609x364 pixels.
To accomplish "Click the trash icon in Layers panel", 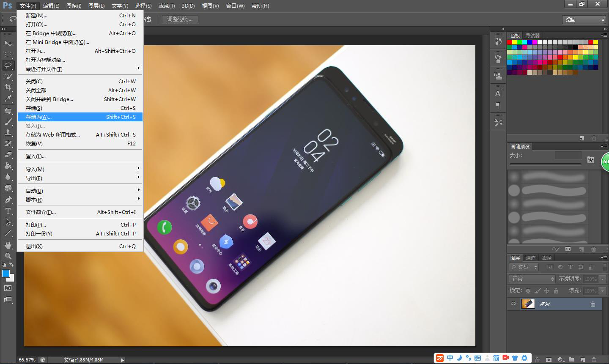I will pos(594,360).
